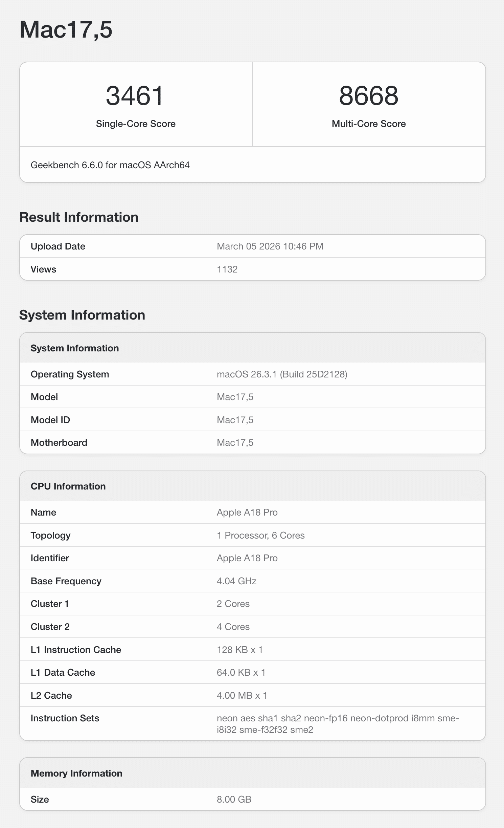Click the Result Information heading

point(79,217)
